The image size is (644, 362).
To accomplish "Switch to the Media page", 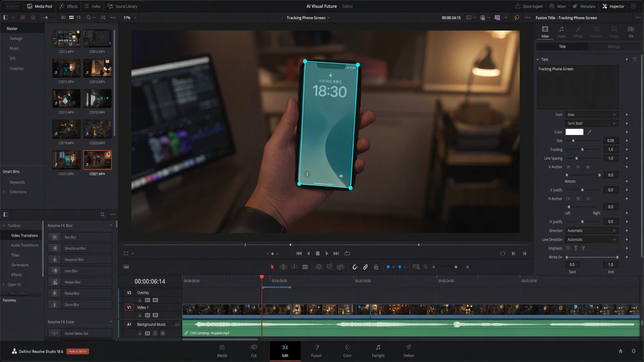I will pos(222,350).
